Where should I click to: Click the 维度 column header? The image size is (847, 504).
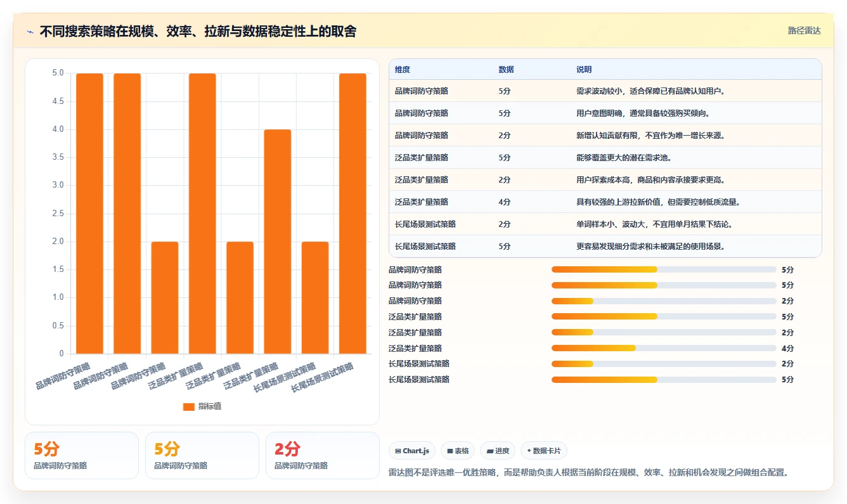[403, 70]
